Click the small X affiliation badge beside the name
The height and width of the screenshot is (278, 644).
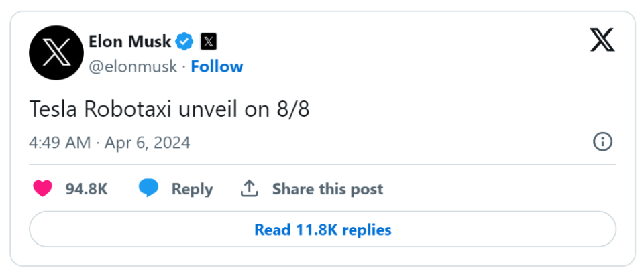209,42
